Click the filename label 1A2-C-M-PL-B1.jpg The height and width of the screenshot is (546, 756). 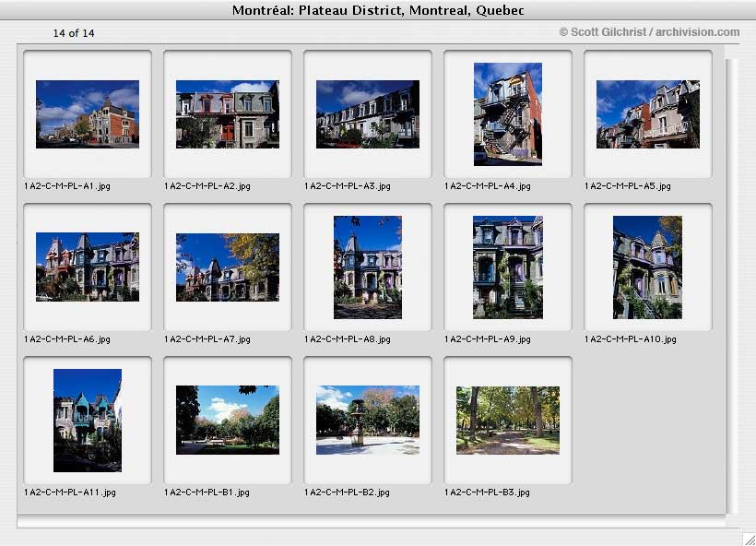coord(207,493)
